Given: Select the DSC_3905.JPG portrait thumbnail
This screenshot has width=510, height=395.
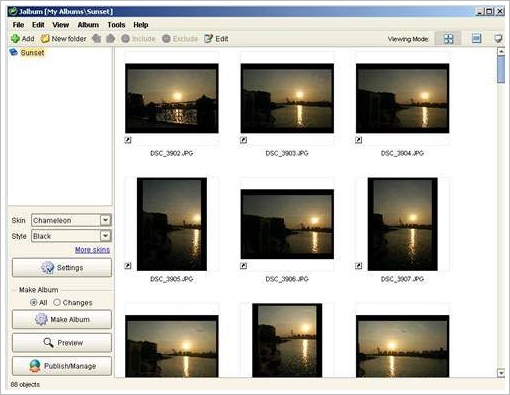Looking at the screenshot, I should tap(172, 224).
